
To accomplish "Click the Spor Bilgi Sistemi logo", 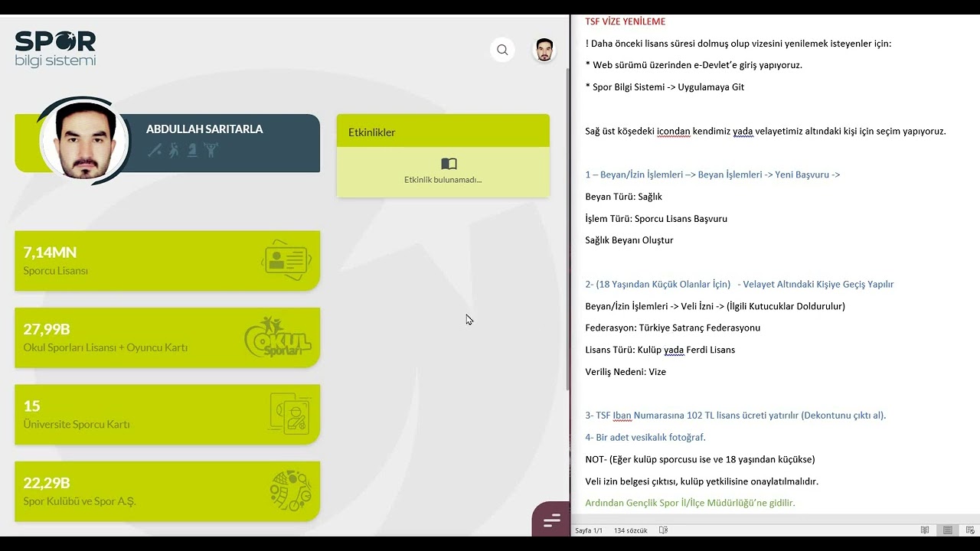I will [x=55, y=49].
